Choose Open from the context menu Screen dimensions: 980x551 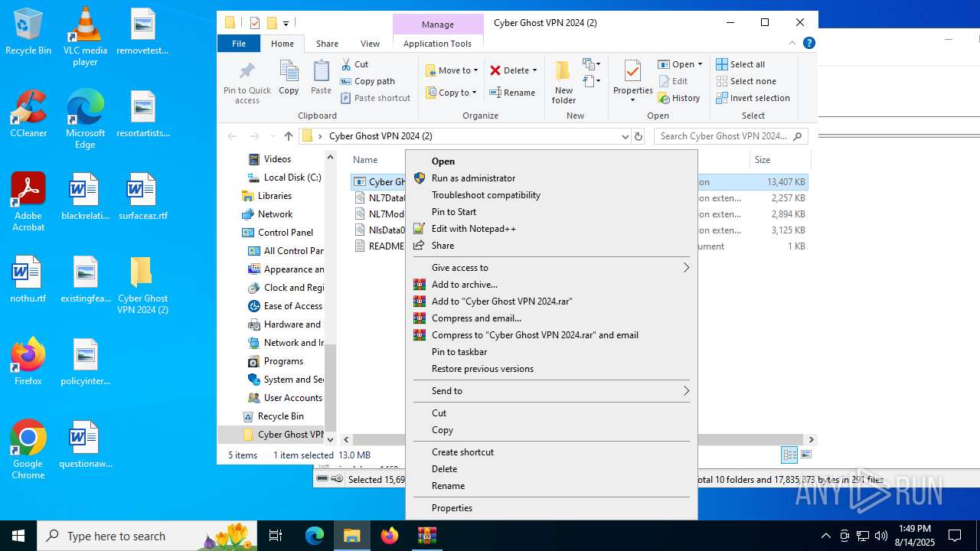(x=551, y=161)
